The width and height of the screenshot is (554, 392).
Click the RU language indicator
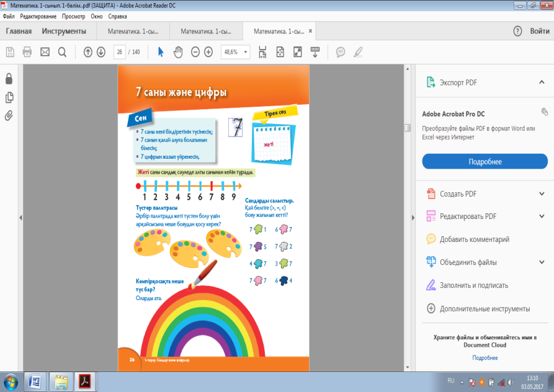pos(451,381)
